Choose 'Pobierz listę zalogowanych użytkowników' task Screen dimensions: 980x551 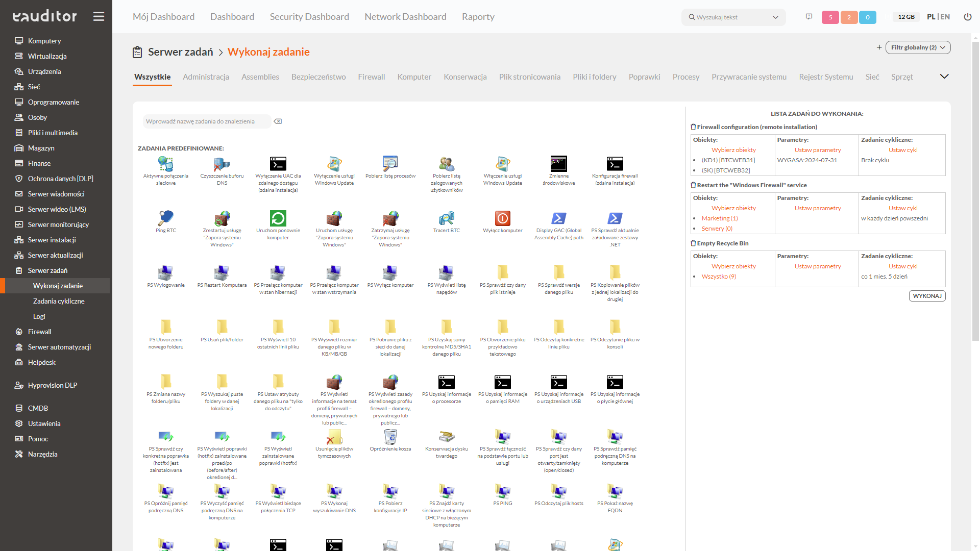coord(447,164)
